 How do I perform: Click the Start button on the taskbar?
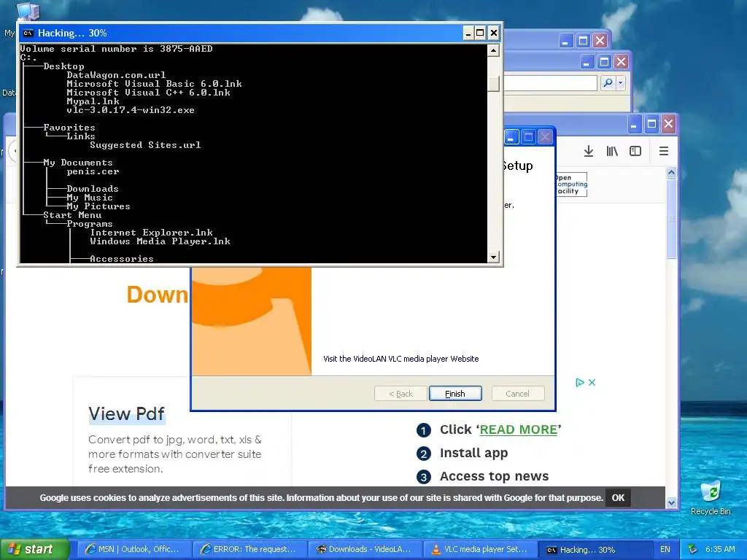tap(35, 549)
